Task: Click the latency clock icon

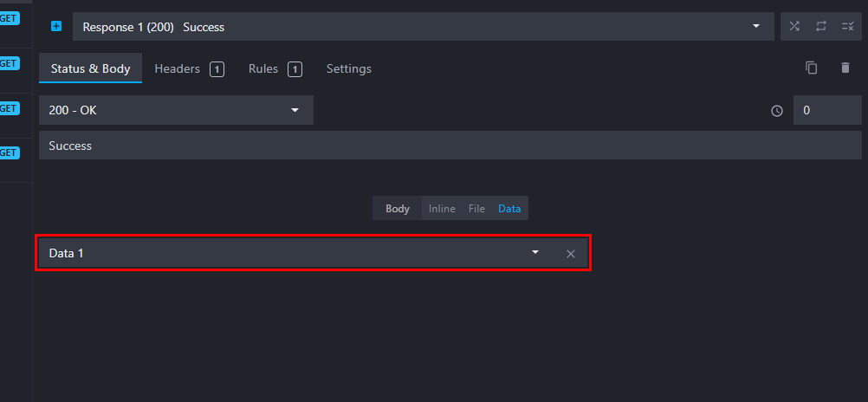Action: coord(777,111)
